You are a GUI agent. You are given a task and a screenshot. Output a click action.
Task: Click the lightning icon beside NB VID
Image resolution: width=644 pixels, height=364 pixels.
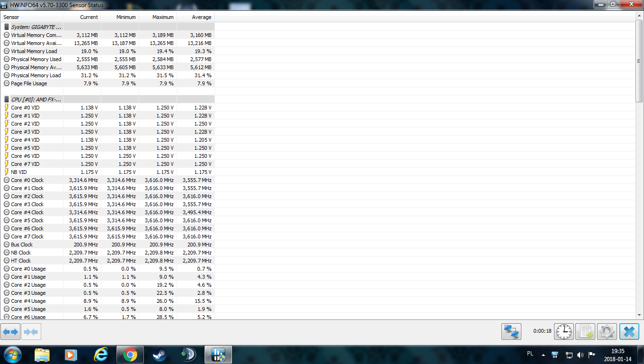point(7,172)
